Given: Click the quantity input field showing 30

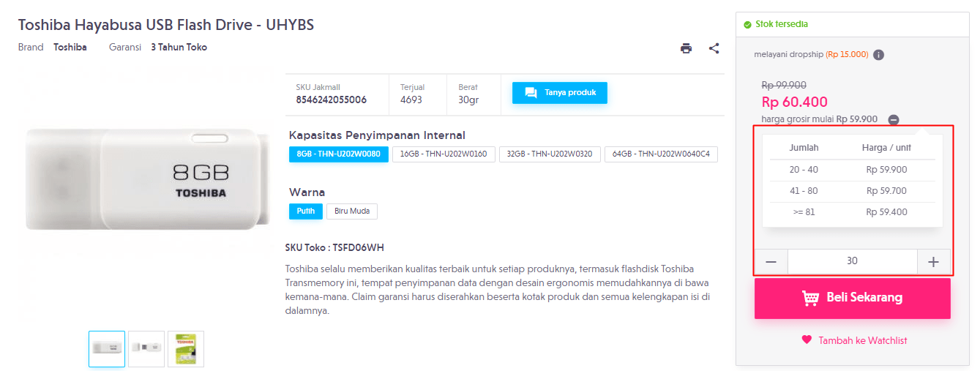Looking at the screenshot, I should point(853,261).
